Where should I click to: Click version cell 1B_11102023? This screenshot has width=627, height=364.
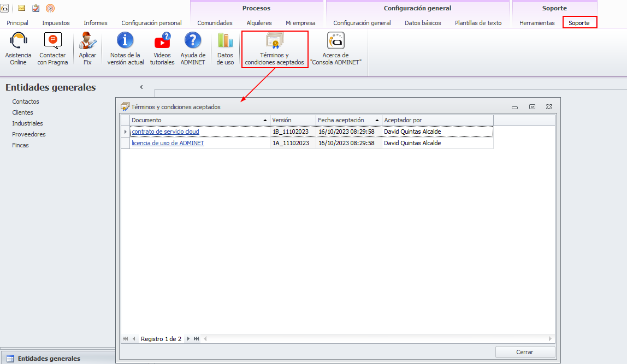point(293,132)
